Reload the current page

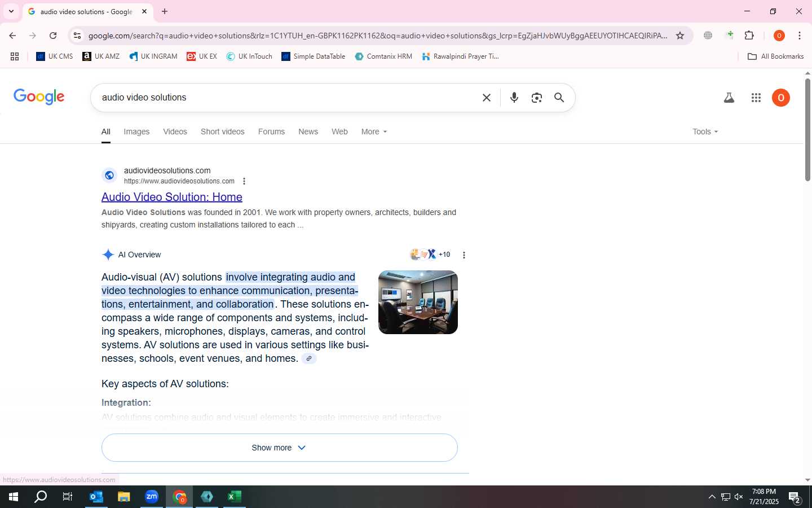coord(53,36)
